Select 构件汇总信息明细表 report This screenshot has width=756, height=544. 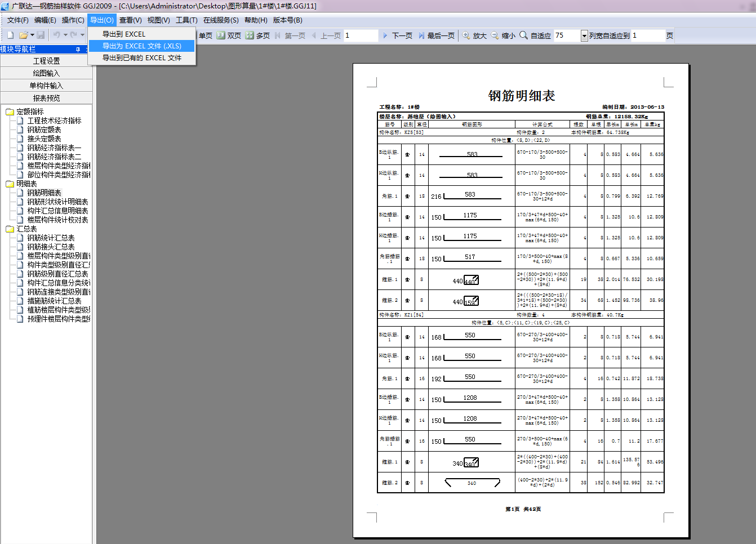pyautogui.click(x=57, y=211)
